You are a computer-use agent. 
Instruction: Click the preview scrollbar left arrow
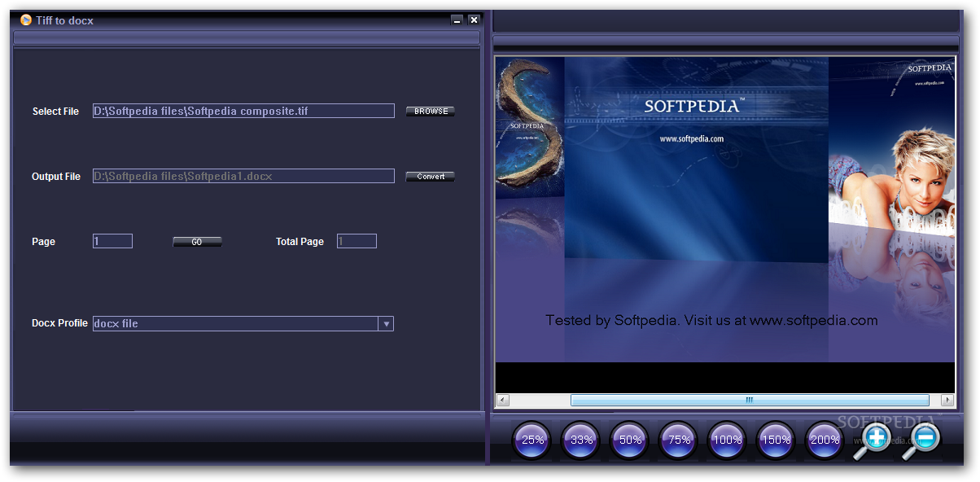tap(502, 400)
